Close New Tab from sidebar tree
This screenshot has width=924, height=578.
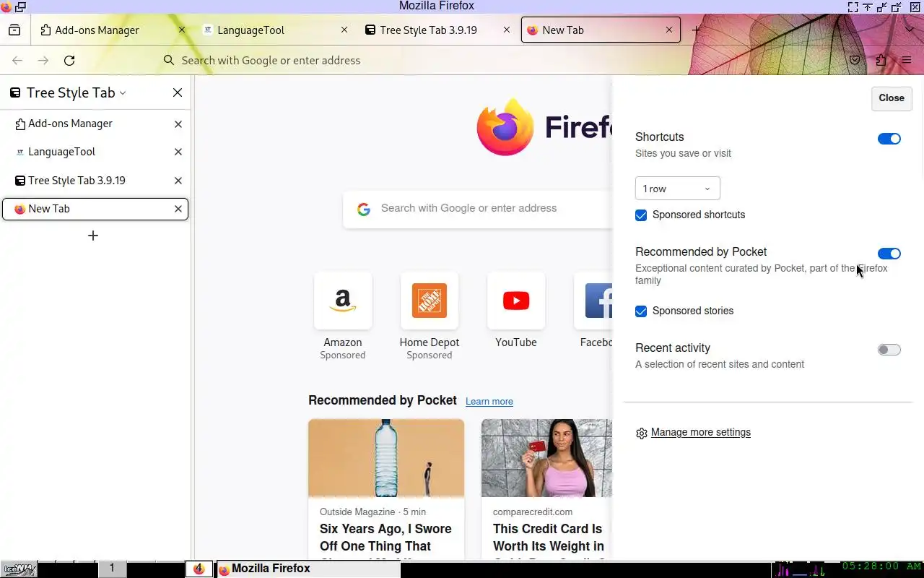pos(178,209)
